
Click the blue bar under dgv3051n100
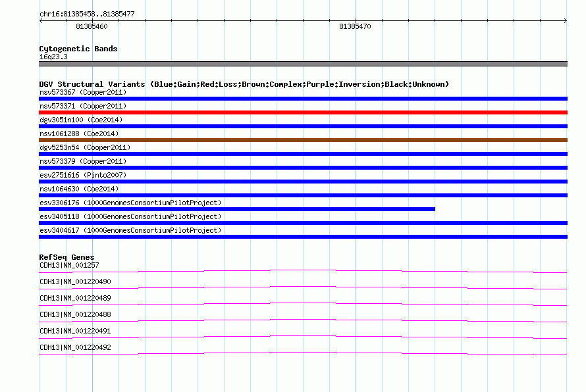point(303,126)
